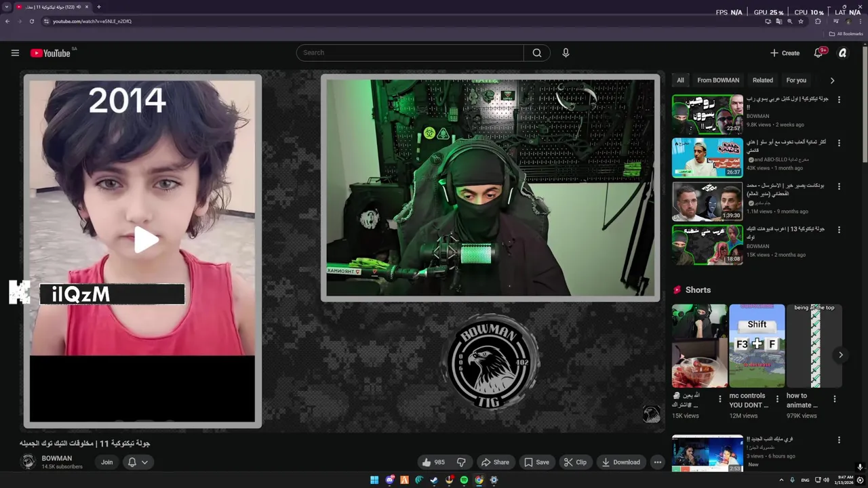Bookmark this page with the star
The height and width of the screenshot is (488, 868).
[x=801, y=21]
